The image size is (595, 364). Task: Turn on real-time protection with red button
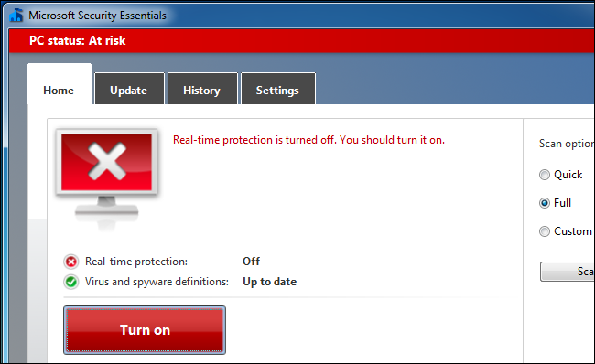pyautogui.click(x=145, y=330)
